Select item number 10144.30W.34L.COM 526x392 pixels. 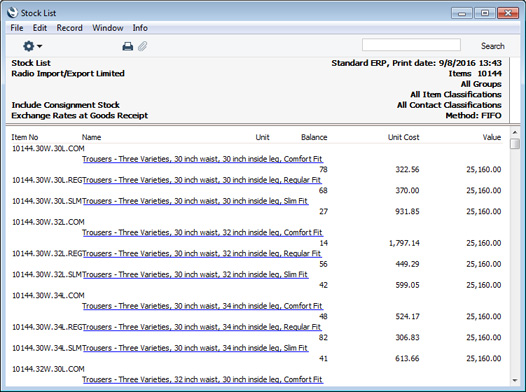point(48,295)
